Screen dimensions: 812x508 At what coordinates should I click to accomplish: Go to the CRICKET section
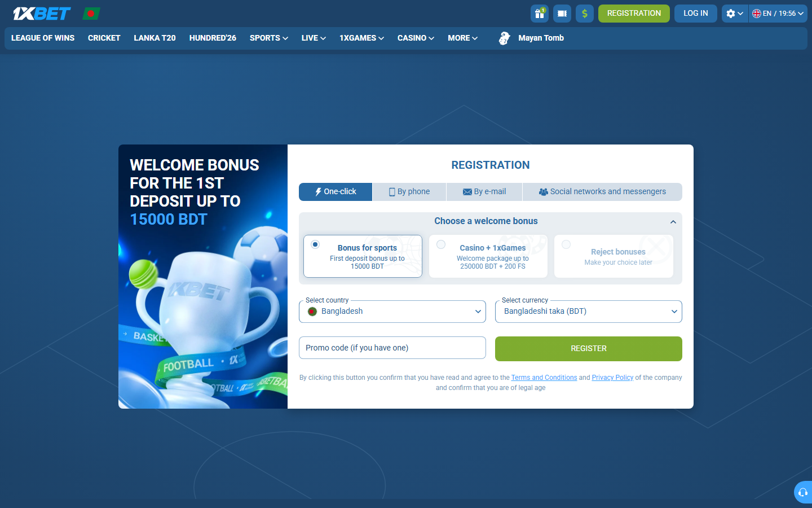104,38
